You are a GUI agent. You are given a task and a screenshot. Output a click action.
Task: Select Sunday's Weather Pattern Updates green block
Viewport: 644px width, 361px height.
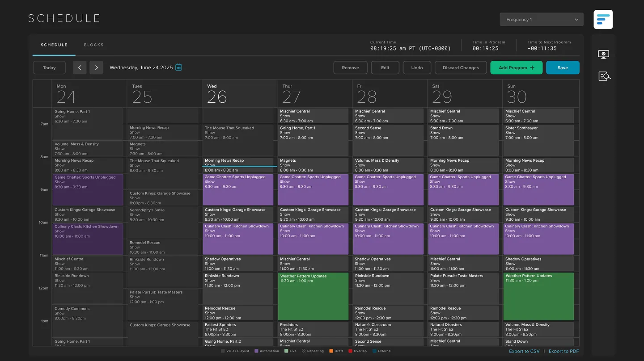[x=538, y=297]
